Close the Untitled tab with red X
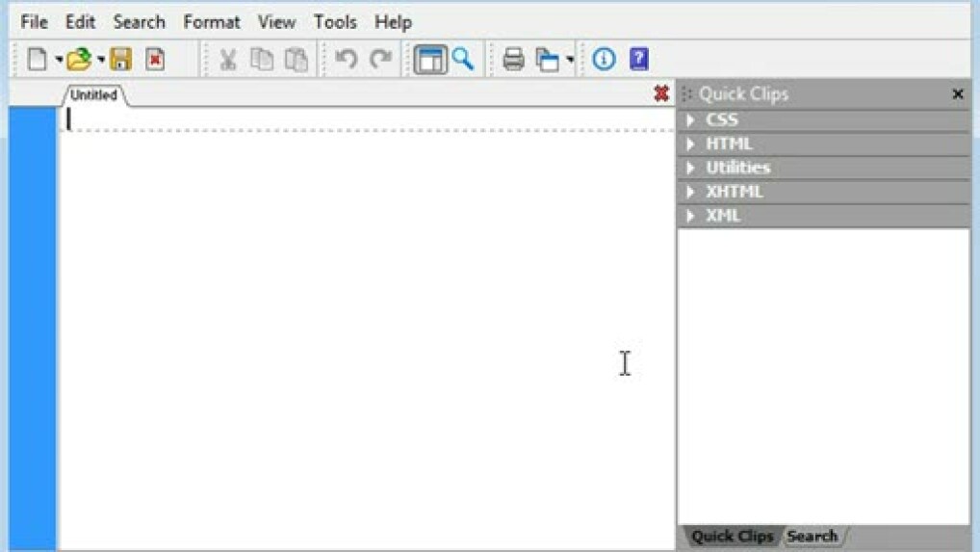Screen dimensions: 980x552 tap(661, 93)
